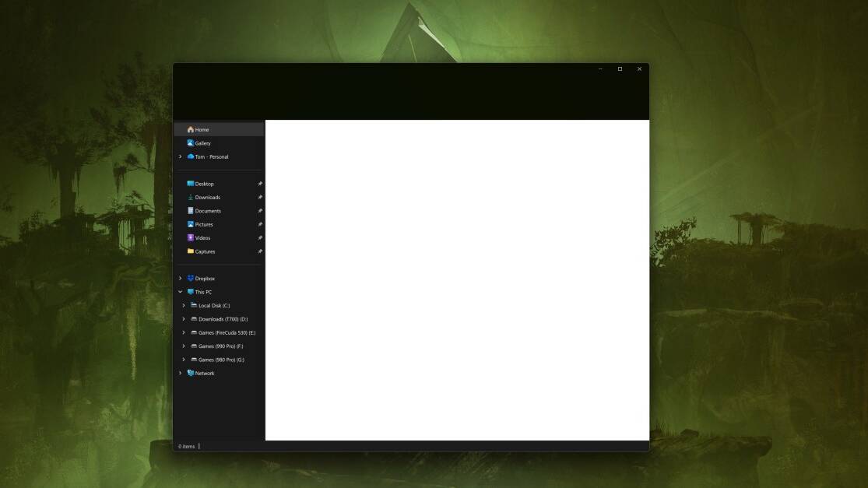Click the Dropbox icon in sidebar

coord(191,279)
